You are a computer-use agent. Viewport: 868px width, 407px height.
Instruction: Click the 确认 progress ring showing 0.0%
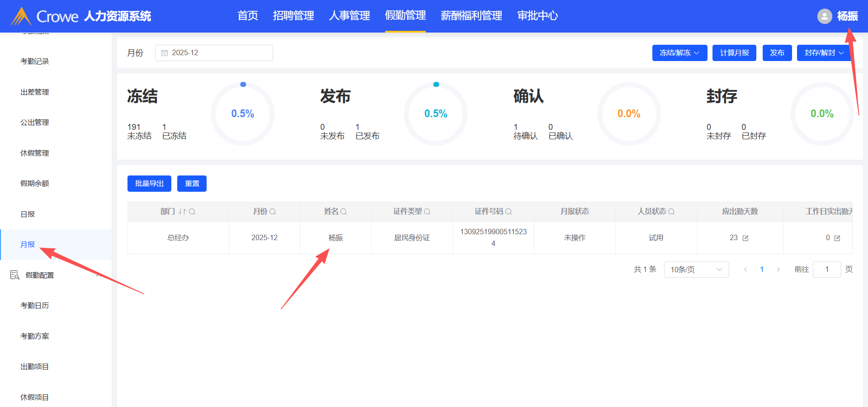[x=629, y=114]
